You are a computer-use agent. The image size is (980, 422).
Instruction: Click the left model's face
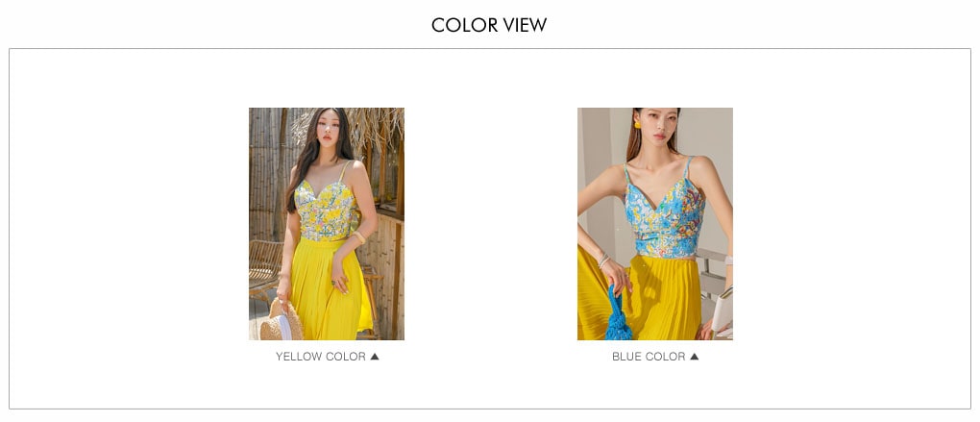click(329, 128)
